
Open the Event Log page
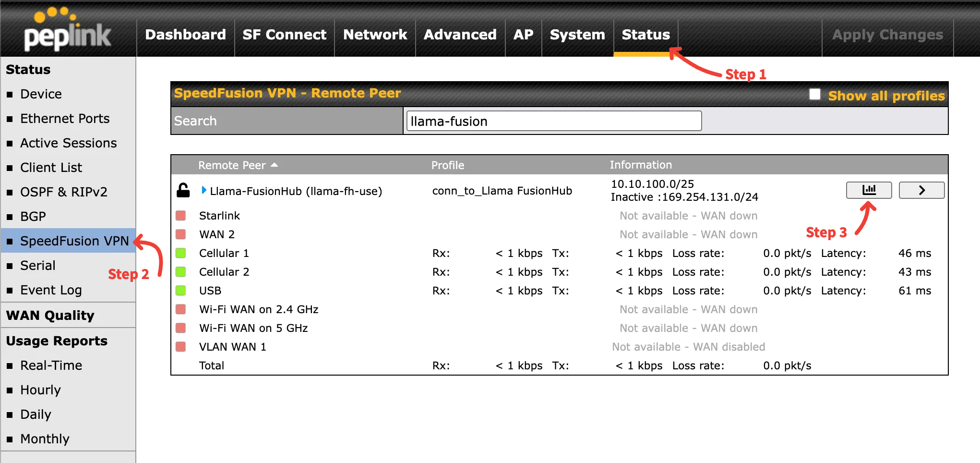[x=51, y=290]
